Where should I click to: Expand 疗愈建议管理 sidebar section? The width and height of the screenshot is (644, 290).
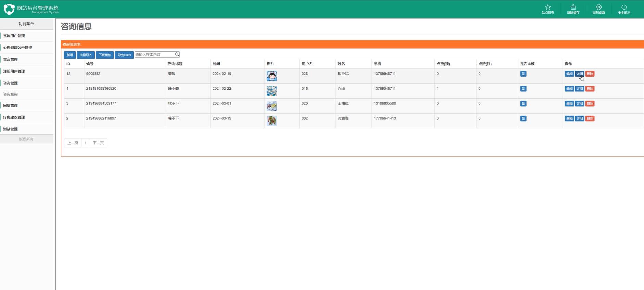coord(14,117)
